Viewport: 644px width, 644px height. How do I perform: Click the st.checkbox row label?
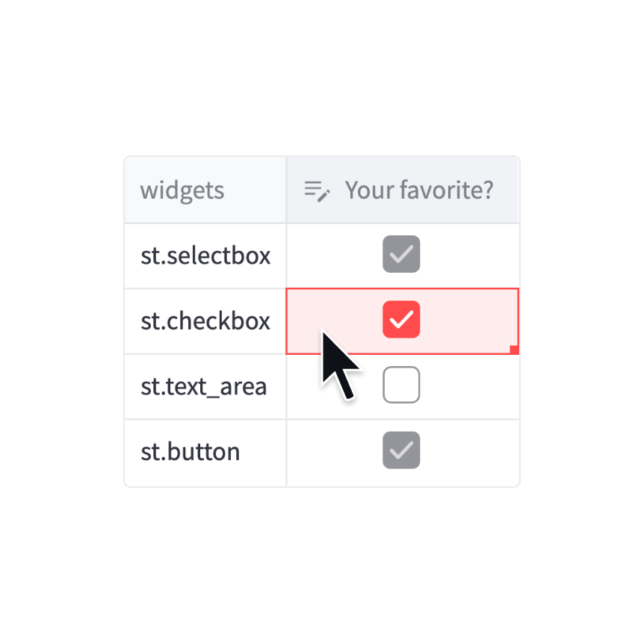coord(205,321)
